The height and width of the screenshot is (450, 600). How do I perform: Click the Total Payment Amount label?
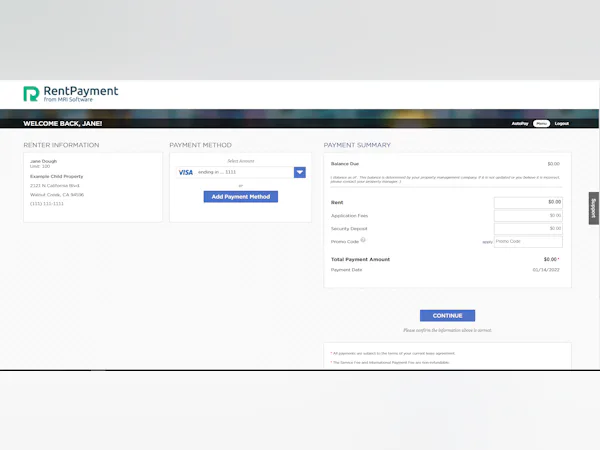click(360, 259)
